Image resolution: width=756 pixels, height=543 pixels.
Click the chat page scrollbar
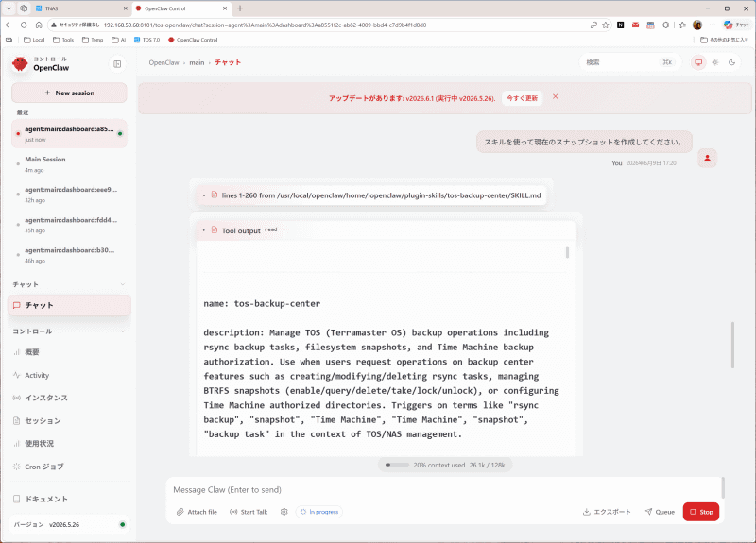point(732,345)
